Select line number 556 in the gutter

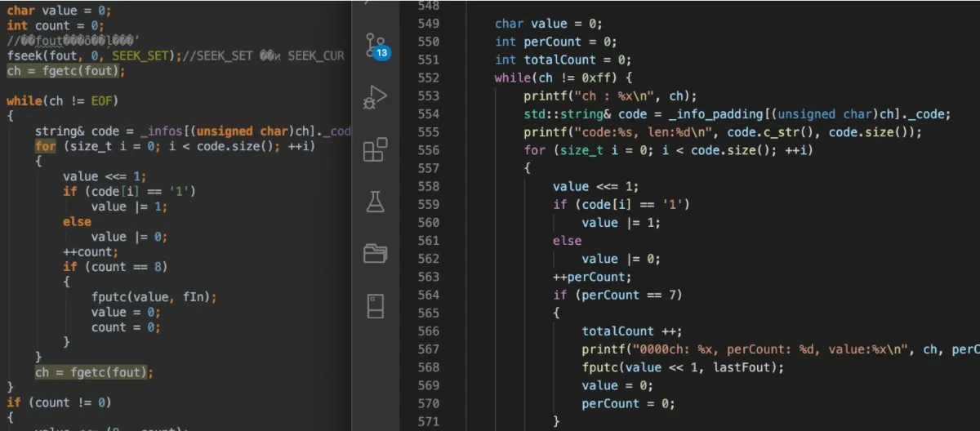click(428, 149)
